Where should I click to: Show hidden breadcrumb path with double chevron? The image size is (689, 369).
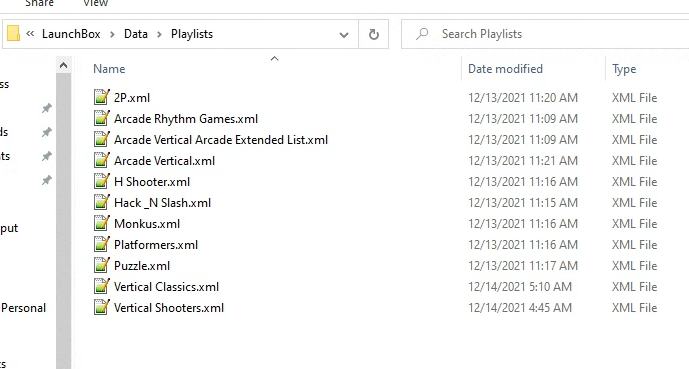click(x=30, y=33)
